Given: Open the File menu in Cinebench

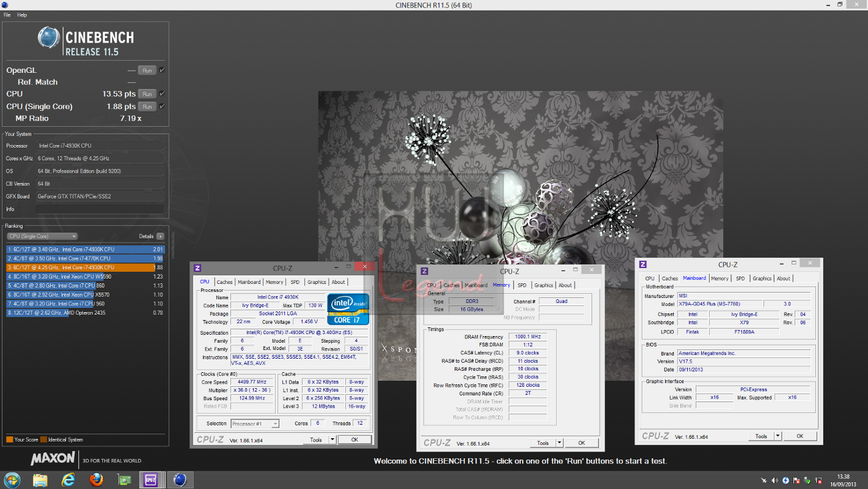Looking at the screenshot, I should click(7, 15).
